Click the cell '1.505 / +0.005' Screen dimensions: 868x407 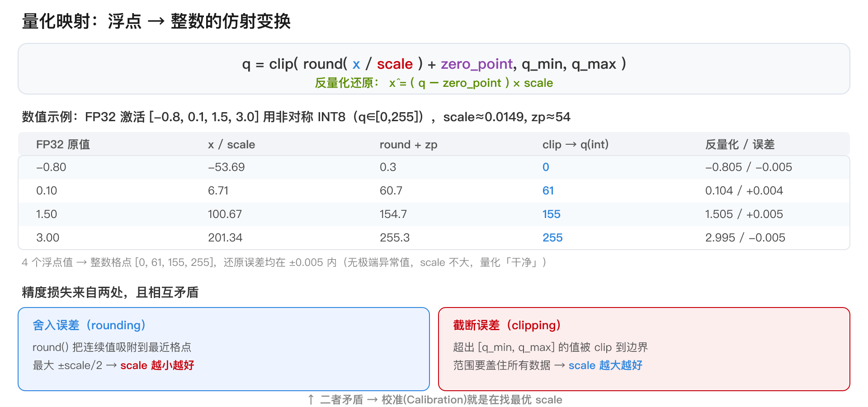click(744, 214)
